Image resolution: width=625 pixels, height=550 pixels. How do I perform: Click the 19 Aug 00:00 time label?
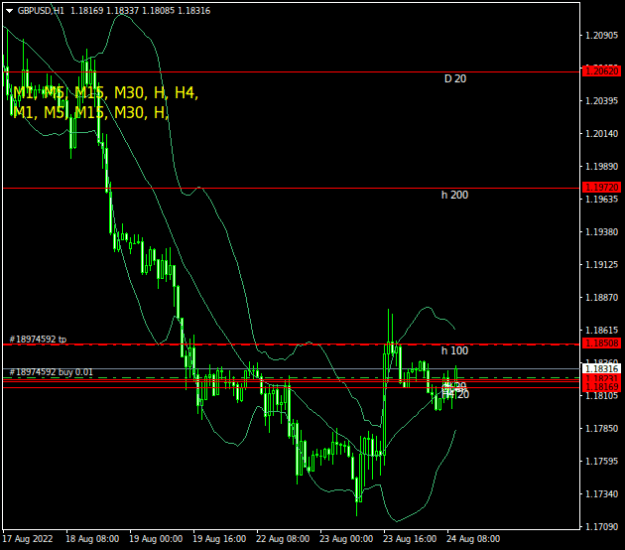tap(156, 539)
